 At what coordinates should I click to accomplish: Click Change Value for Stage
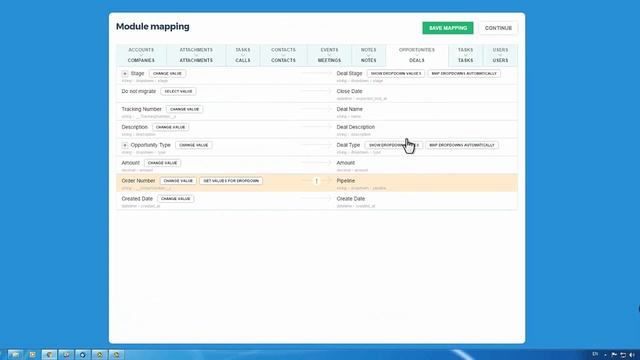click(167, 73)
